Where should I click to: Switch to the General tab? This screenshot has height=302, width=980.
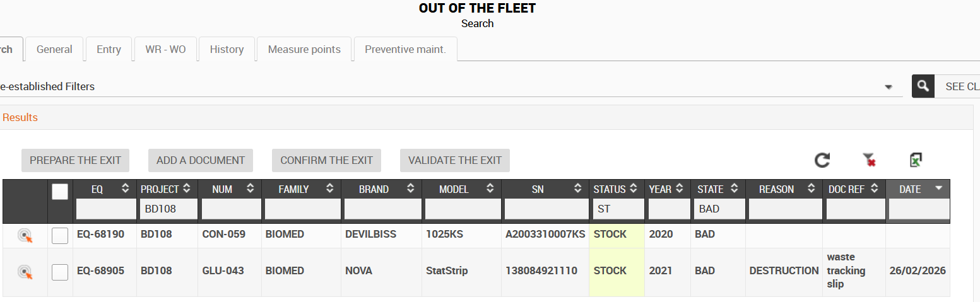tap(54, 49)
